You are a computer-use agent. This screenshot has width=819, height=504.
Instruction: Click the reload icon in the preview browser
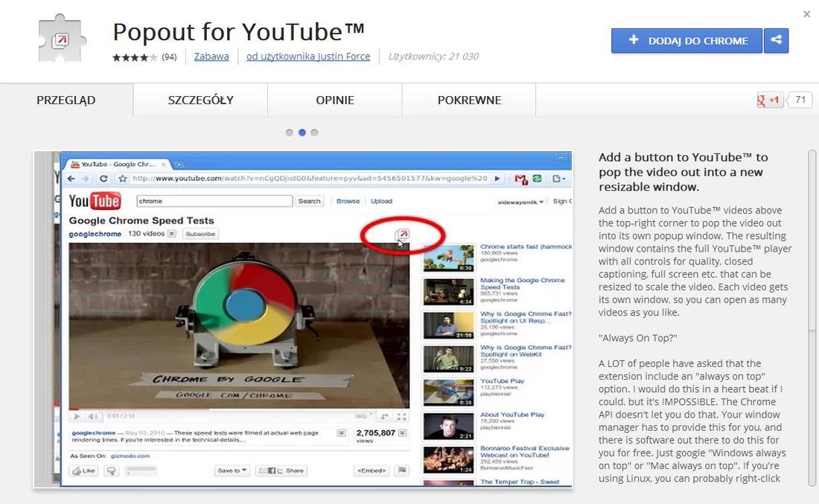click(103, 179)
